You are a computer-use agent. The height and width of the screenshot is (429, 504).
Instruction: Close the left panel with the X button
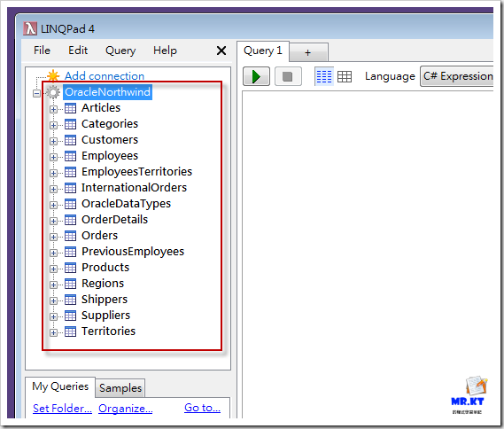pyautogui.click(x=221, y=51)
